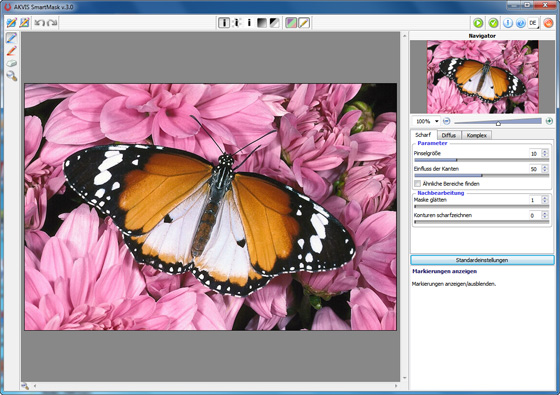Click the orange-red round button at the toolbar's right end
Viewport: 560px width, 395px height.
(x=548, y=23)
